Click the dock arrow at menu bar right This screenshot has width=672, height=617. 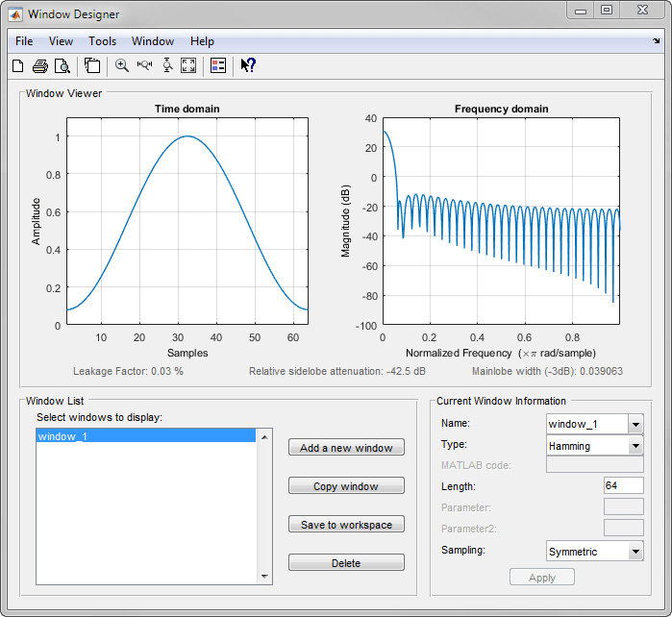pos(657,41)
